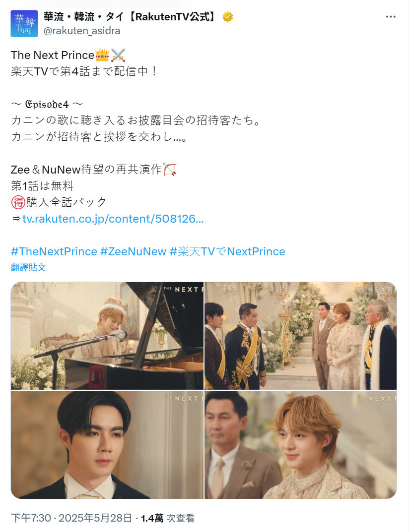Open the dark-haired man close-up photo
Image resolution: width=409 pixels, height=532 pixels.
coord(107,445)
